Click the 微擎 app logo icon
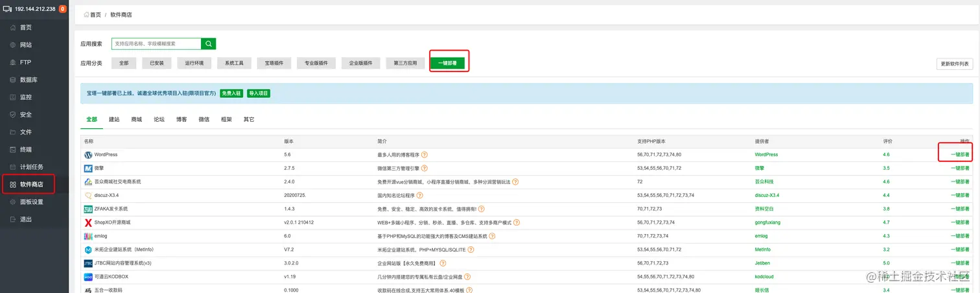This screenshot has width=980, height=293. click(x=88, y=169)
